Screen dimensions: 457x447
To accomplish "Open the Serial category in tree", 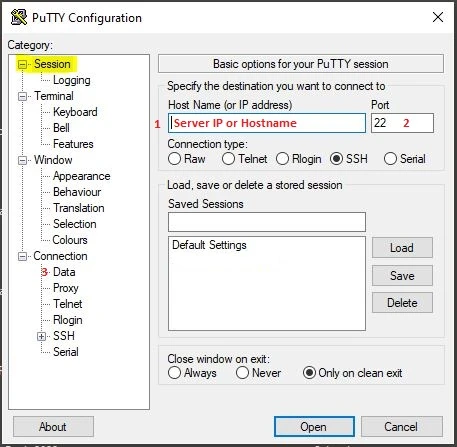I will pyautogui.click(x=66, y=352).
